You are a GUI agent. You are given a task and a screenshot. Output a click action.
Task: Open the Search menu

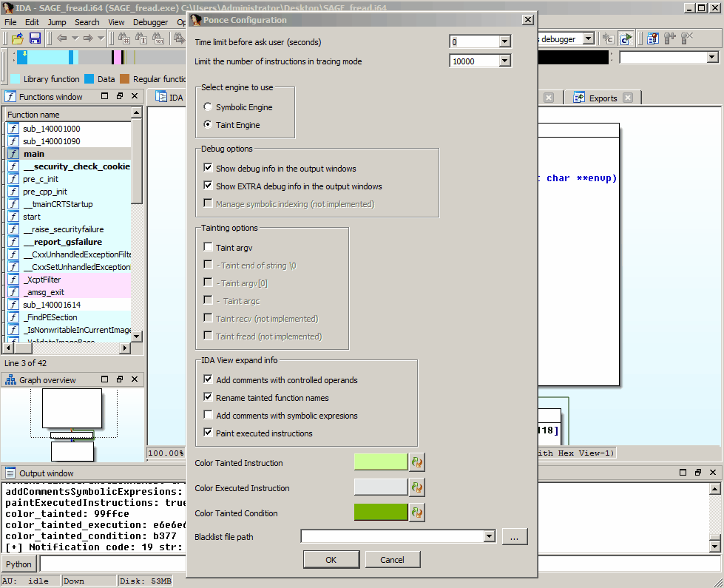(87, 22)
